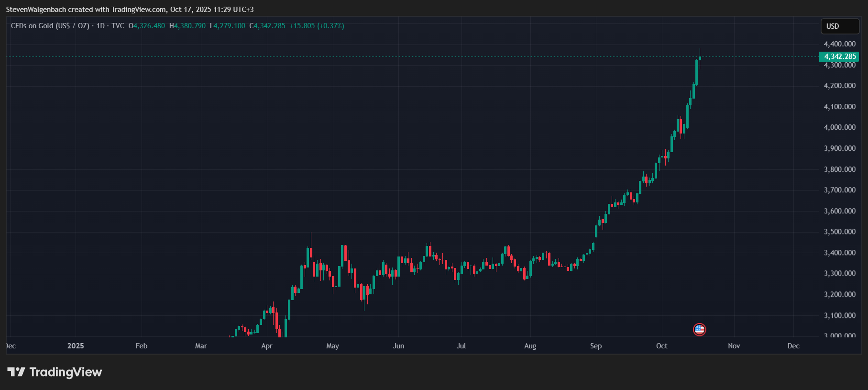
Task: Select the CFDs on Gold symbol title
Action: [x=50, y=26]
